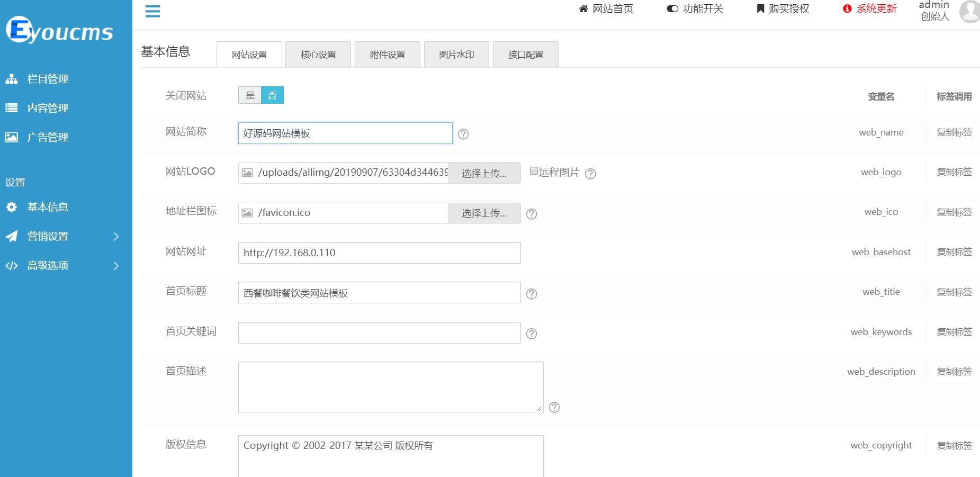This screenshot has width=980, height=477.
Task: Click help icon next to 远程图片
Action: 590,174
